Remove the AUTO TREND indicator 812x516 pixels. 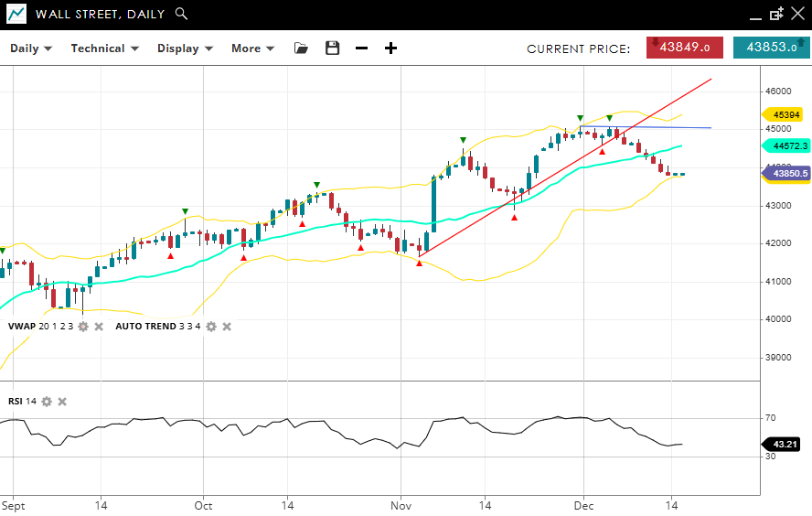pos(227,327)
